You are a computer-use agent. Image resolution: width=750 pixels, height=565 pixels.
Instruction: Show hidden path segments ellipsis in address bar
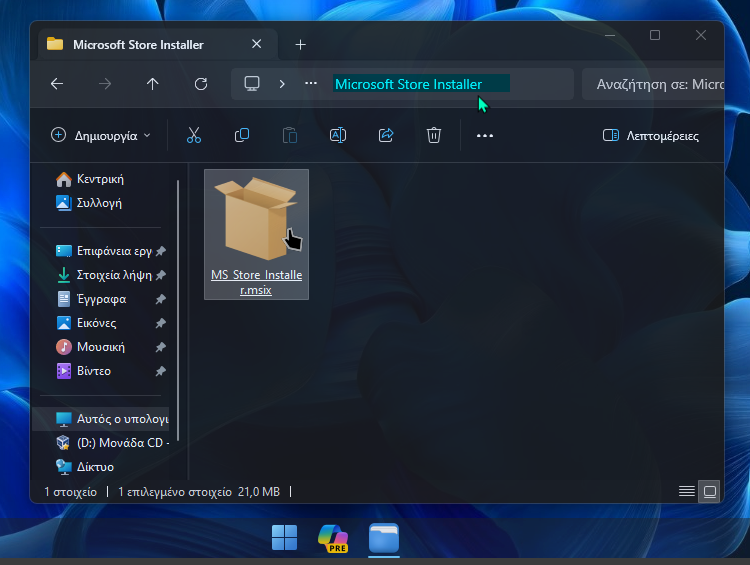click(311, 84)
